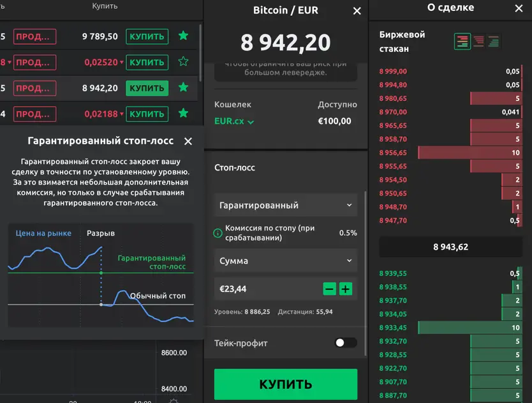
Task: Select the €23,44 amount input field
Action: coord(268,289)
